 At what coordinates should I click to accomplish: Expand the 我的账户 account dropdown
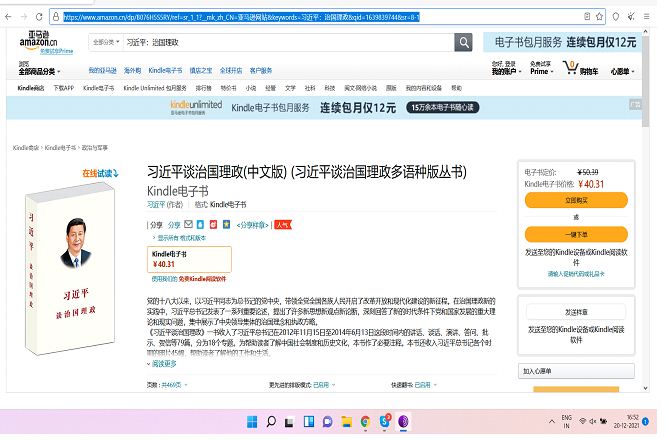pos(506,71)
